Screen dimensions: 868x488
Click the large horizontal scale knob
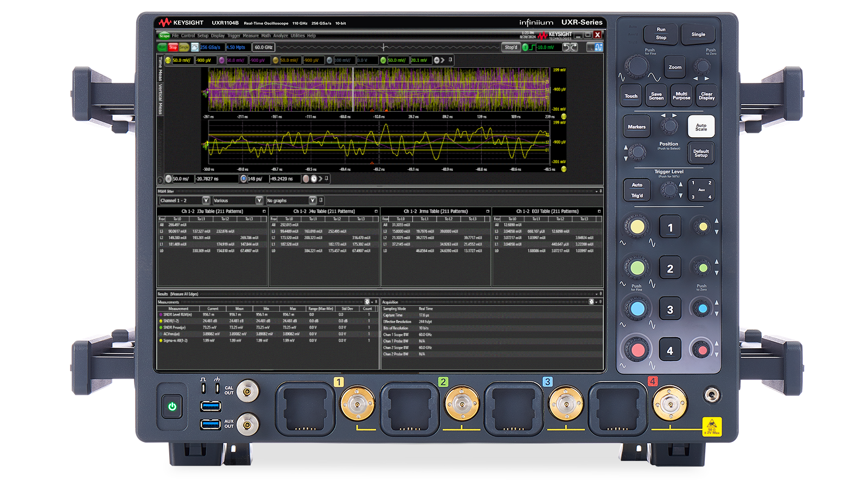point(636,66)
